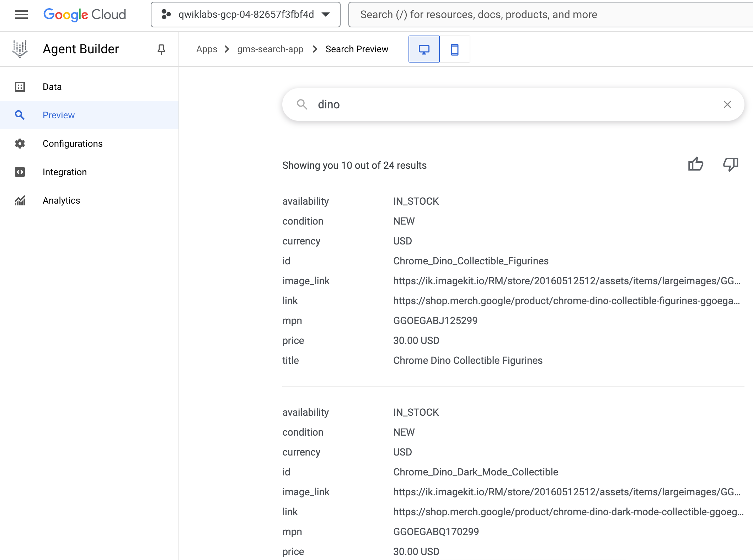
Task: Give thumbs down feedback on results
Action: coord(731,164)
